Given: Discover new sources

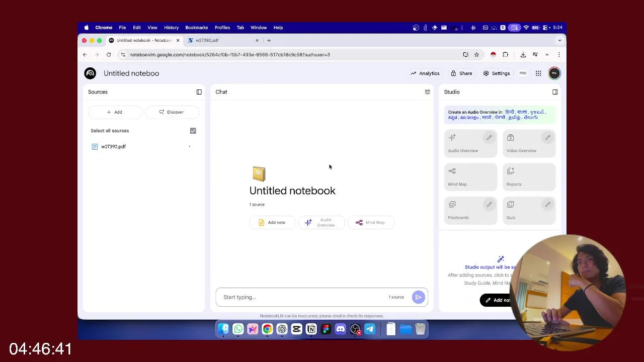Looking at the screenshot, I should point(172,112).
